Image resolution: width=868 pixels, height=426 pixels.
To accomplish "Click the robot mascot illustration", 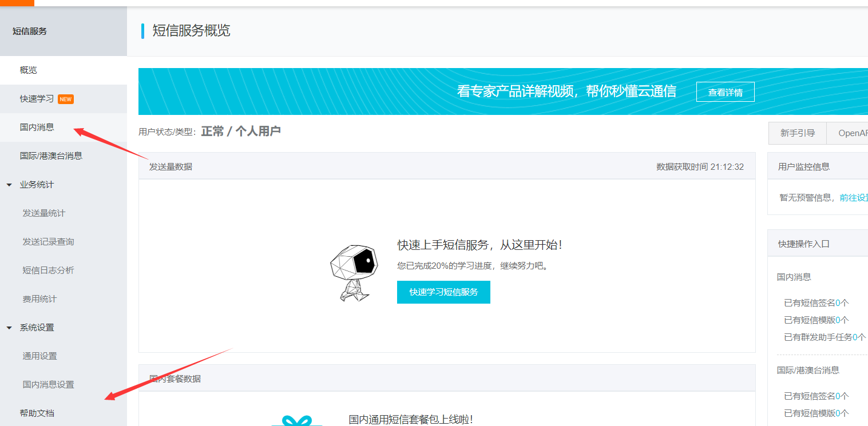I will coord(354,272).
